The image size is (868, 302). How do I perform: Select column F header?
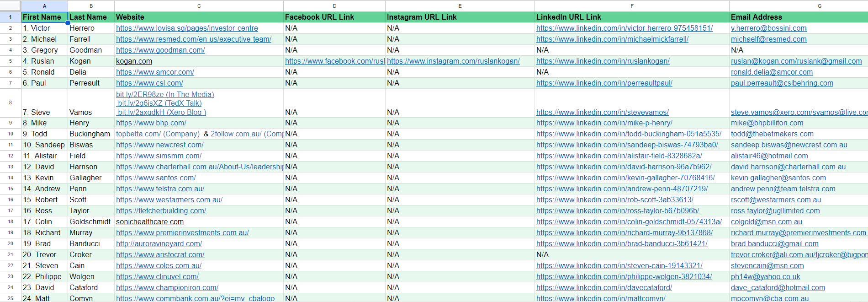(x=632, y=6)
